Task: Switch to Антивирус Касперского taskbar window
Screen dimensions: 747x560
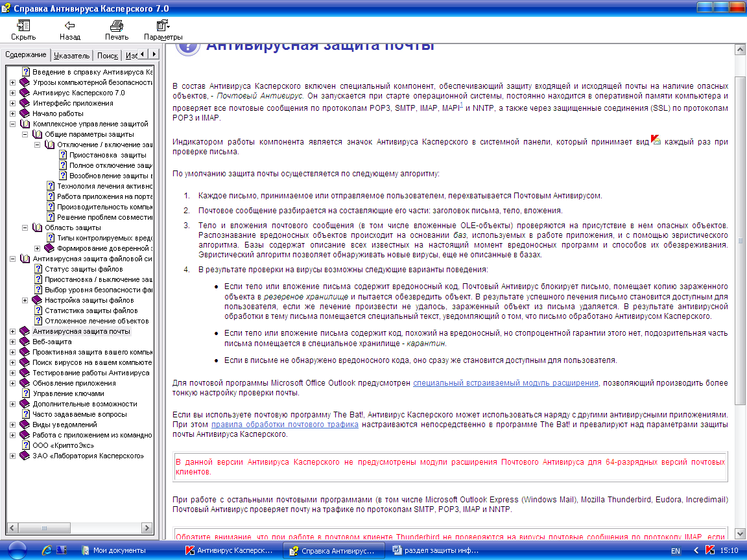Action: pos(231,550)
